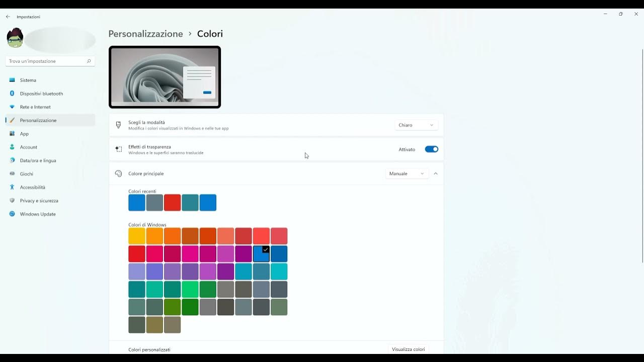Click the Impostazioni back arrow
Viewport: 644px width, 362px height.
point(7,17)
